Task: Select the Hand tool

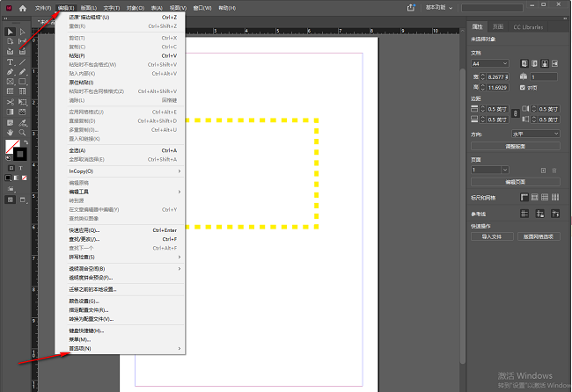Action: pyautogui.click(x=10, y=132)
